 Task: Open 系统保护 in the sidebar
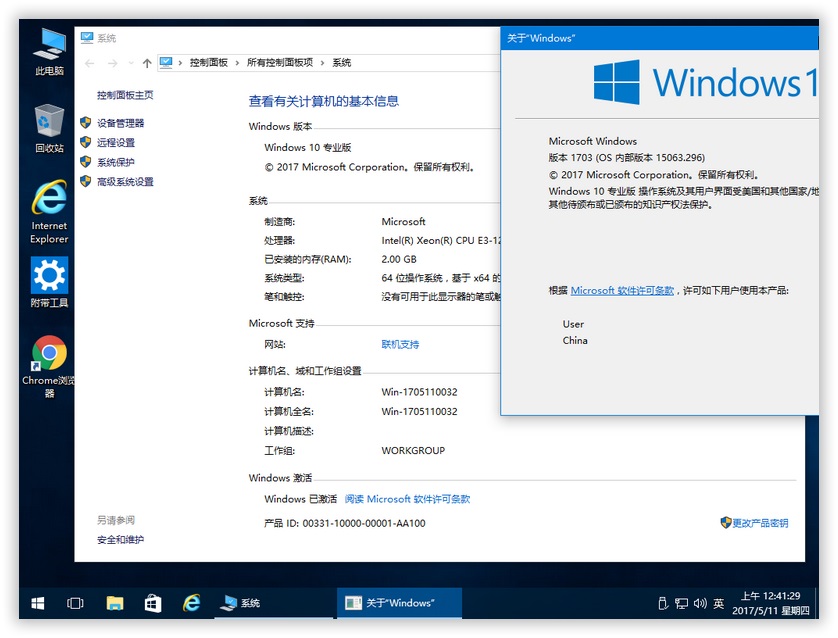point(115,162)
